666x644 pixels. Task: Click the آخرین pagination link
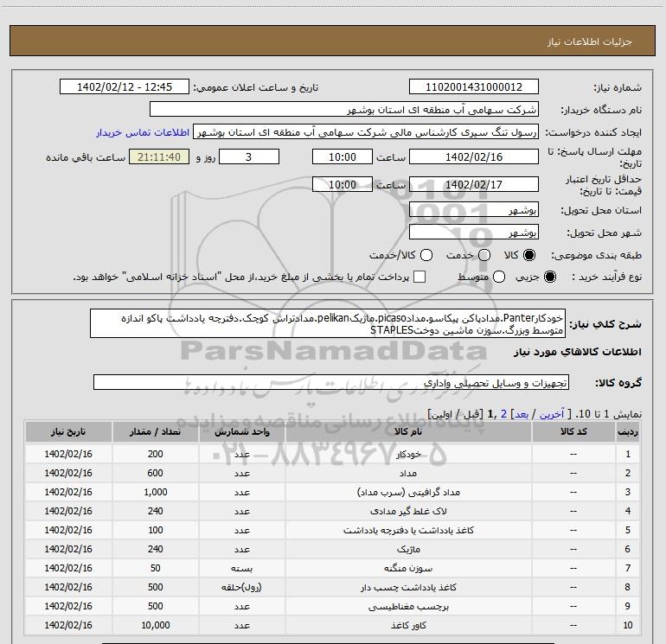pyautogui.click(x=551, y=414)
